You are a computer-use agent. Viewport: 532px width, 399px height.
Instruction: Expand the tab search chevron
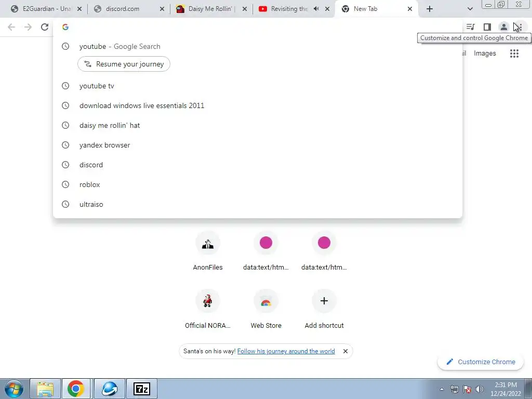tap(470, 9)
